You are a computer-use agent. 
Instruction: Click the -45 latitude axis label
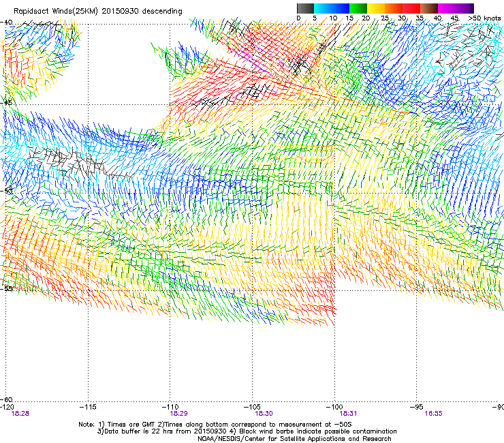tap(6, 103)
